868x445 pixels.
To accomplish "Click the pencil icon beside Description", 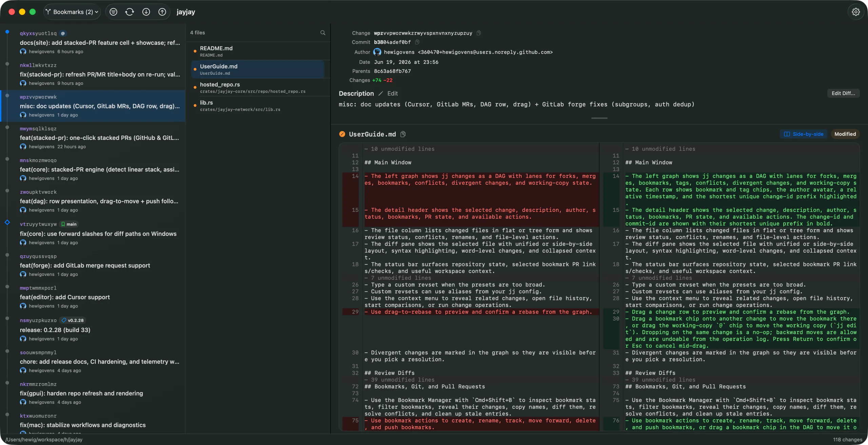I will 380,93.
